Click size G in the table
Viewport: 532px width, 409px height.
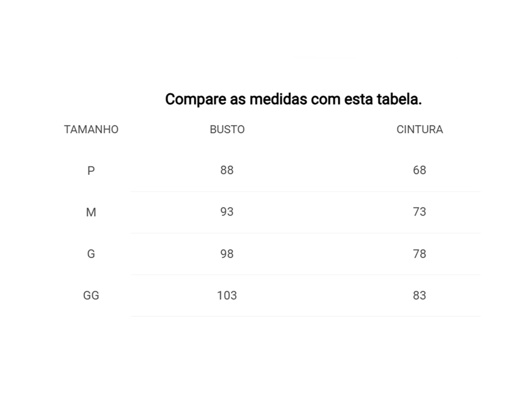tap(91, 254)
